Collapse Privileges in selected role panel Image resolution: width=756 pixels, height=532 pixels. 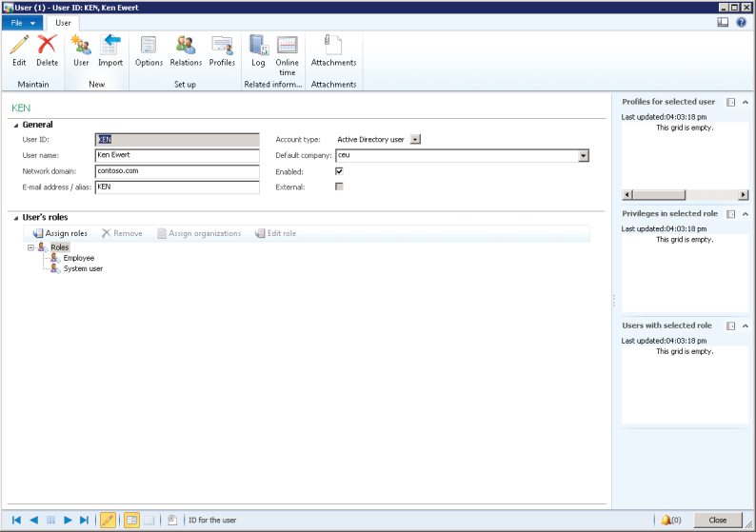coord(745,214)
